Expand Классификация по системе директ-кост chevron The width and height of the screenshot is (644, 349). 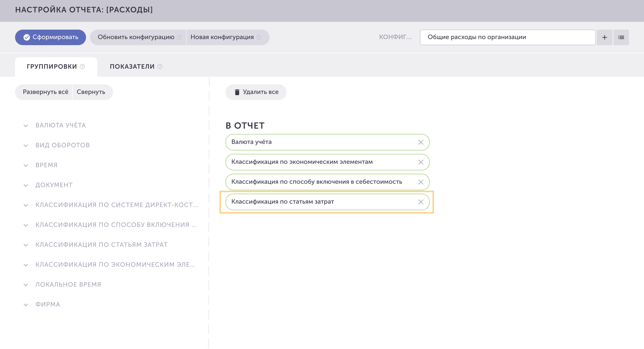(26, 205)
